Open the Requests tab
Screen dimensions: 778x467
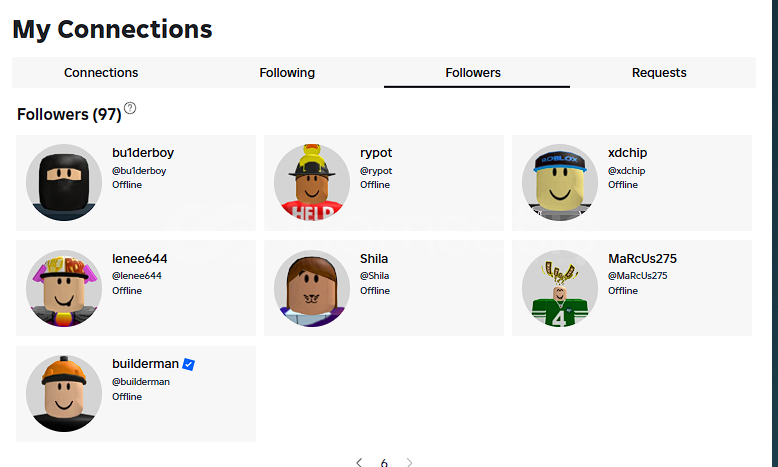click(x=659, y=72)
